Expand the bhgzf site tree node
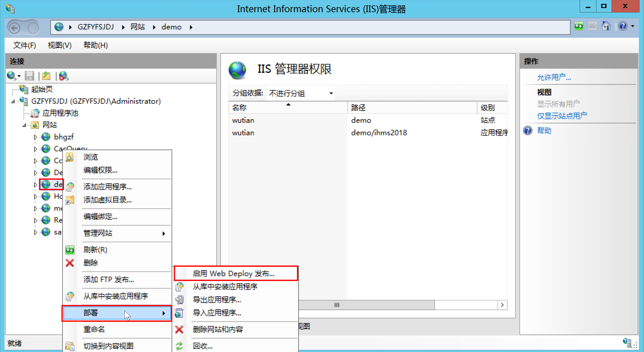The width and height of the screenshot is (644, 352). coord(35,137)
